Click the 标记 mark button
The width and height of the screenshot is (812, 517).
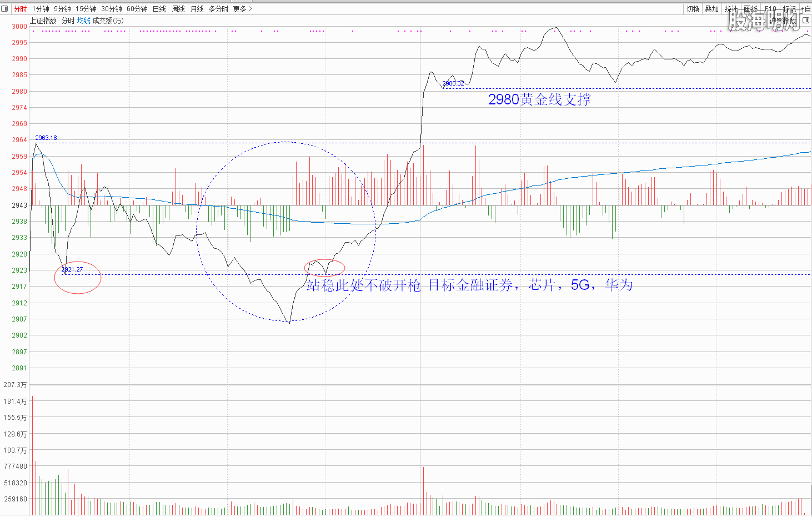coord(789,9)
